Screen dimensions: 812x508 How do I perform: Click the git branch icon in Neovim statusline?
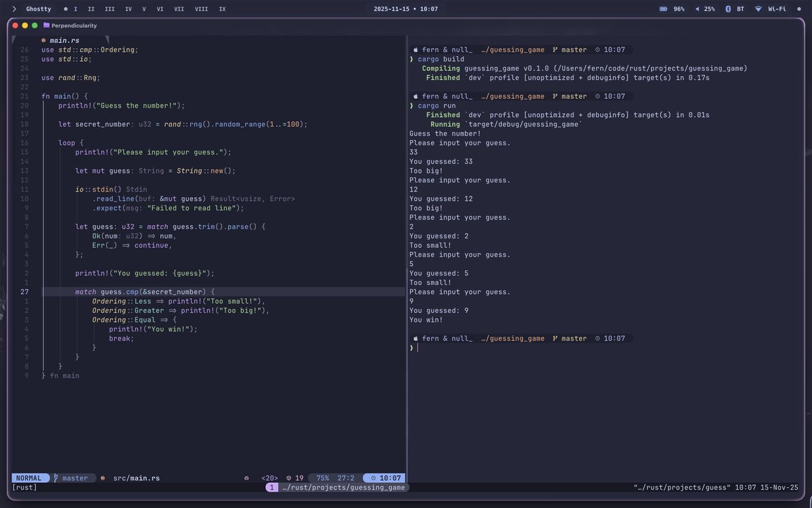point(56,478)
